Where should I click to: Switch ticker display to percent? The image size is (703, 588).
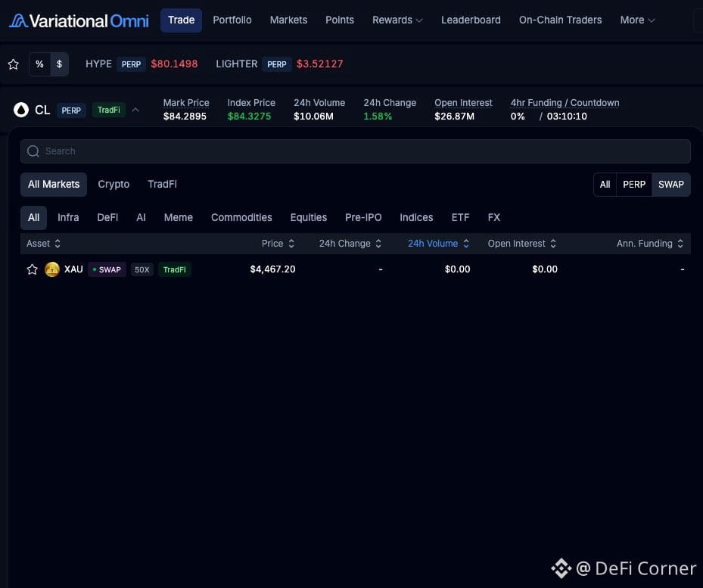[x=40, y=64]
